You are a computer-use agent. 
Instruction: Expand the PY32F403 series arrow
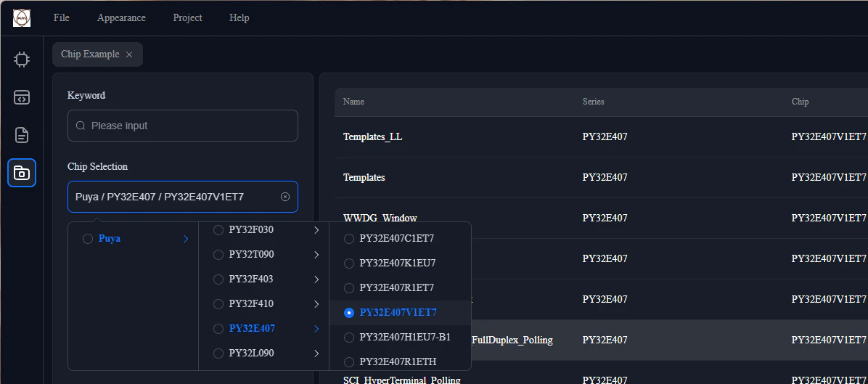316,279
